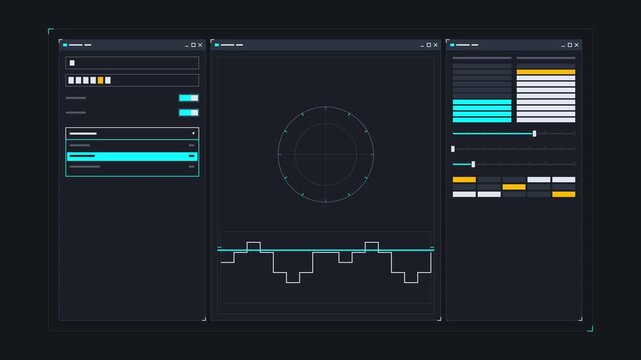Toggle the lower cyan switch in left window
The height and width of the screenshot is (360, 641).
[x=188, y=112]
